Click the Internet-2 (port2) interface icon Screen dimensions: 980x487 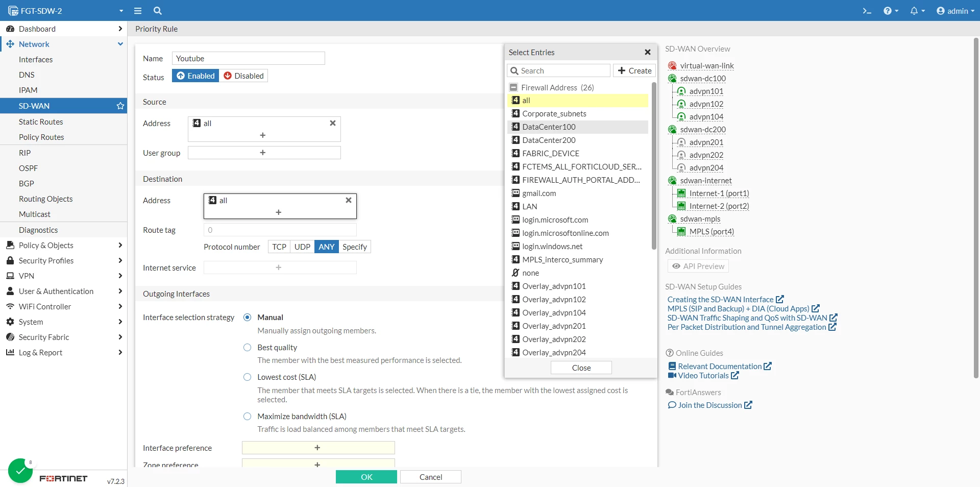tap(681, 206)
